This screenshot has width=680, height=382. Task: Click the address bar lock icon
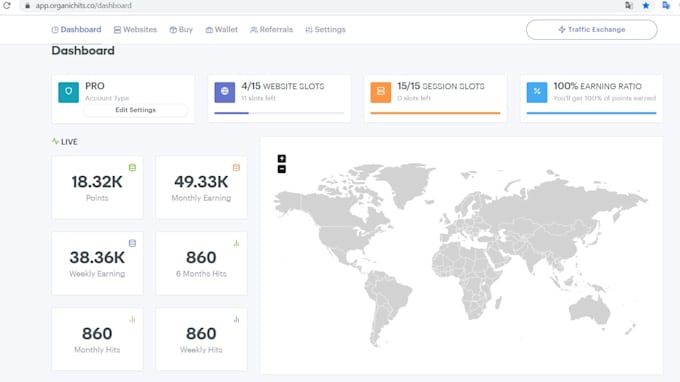click(x=27, y=6)
